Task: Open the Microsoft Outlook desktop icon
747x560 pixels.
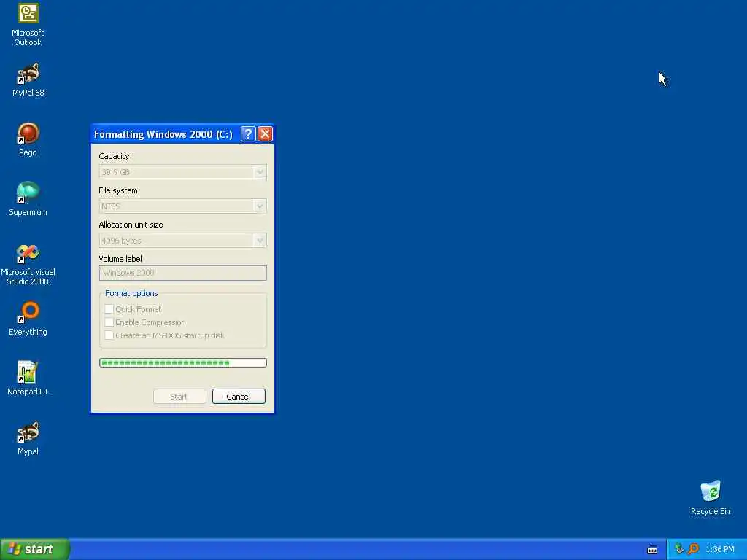Action: click(x=28, y=24)
